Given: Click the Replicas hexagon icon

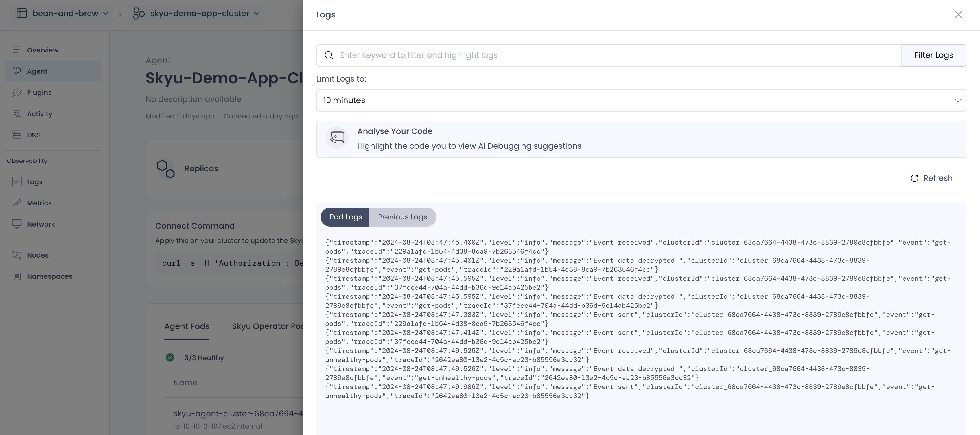Looking at the screenshot, I should pyautogui.click(x=166, y=169).
